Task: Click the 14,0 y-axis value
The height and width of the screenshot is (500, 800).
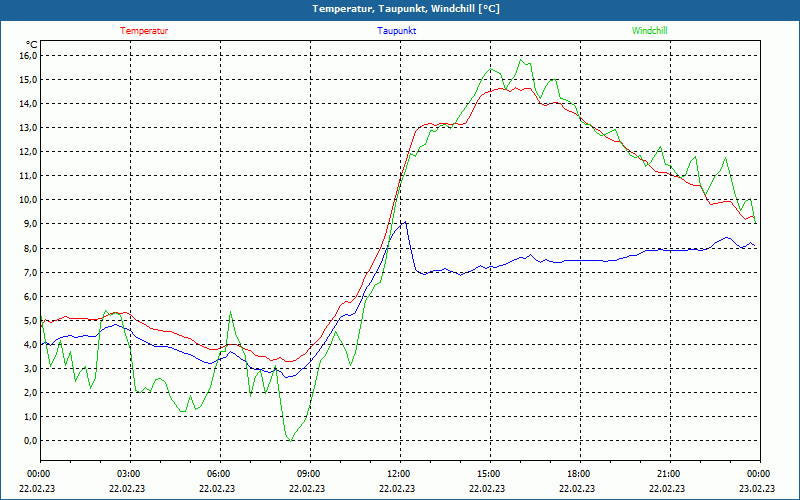Action: [29, 104]
